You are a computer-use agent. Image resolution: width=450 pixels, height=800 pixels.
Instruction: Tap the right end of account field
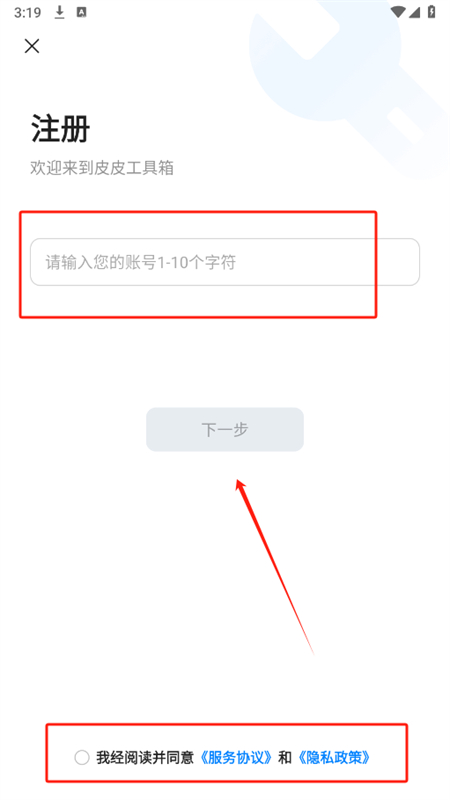(403, 262)
